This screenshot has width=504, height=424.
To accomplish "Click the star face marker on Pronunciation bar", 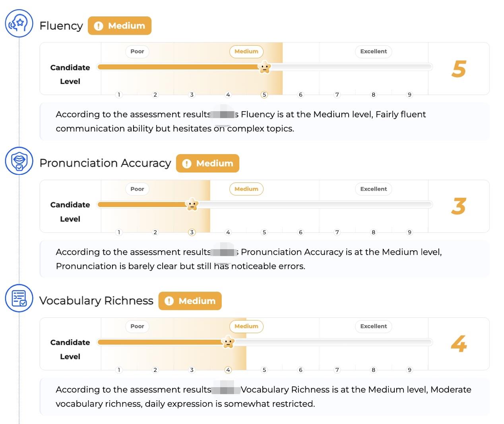I will click(192, 205).
